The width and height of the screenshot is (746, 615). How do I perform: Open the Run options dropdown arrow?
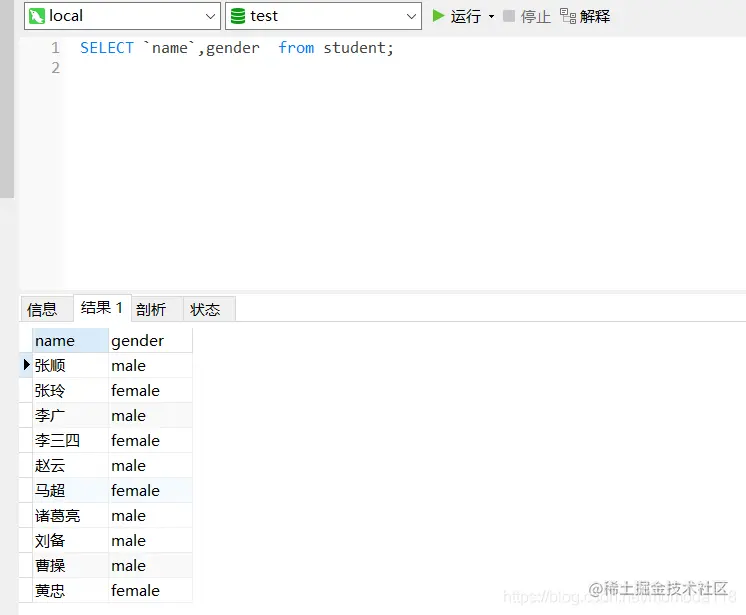pos(491,17)
